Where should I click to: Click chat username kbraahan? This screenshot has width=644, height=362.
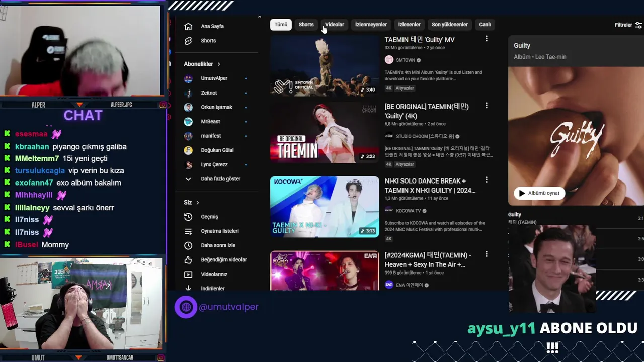(x=32, y=147)
